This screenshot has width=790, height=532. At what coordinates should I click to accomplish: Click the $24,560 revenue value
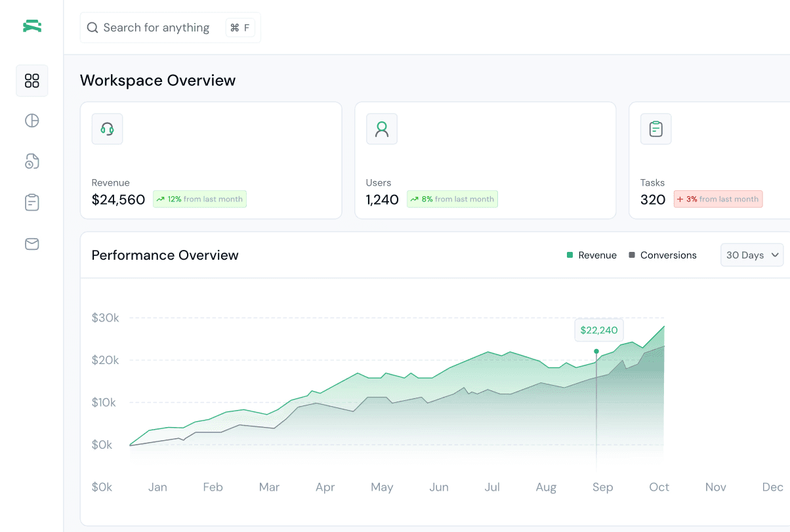point(118,200)
